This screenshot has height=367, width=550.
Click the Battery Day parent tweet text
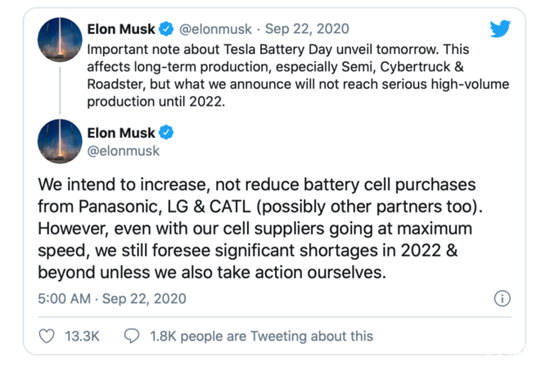298,75
